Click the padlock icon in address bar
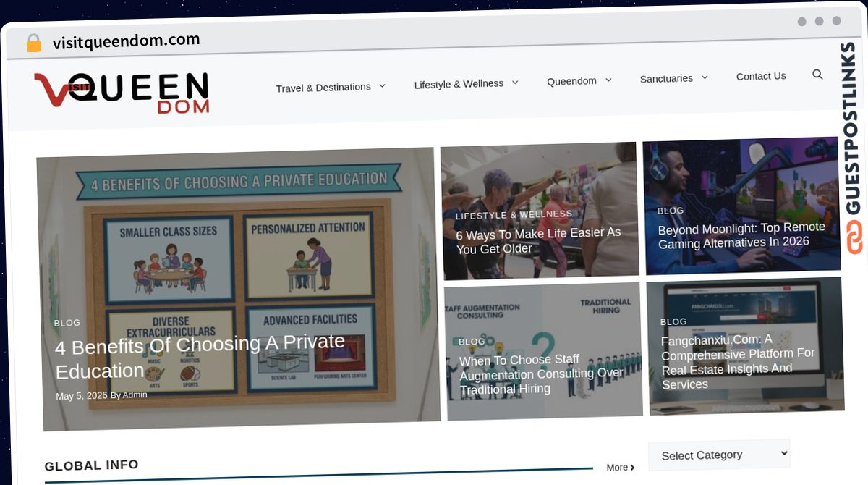 coord(33,43)
